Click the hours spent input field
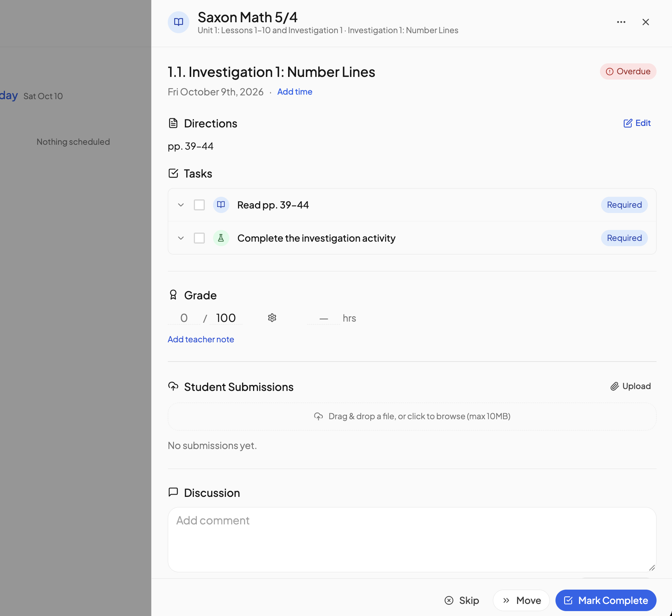The height and width of the screenshot is (616, 672). pyautogui.click(x=324, y=318)
